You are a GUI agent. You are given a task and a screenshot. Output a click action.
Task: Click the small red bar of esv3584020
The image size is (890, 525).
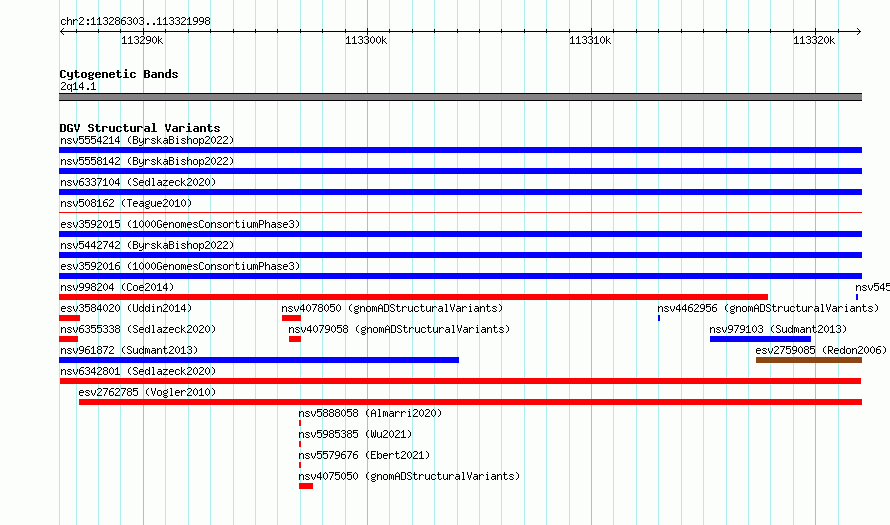pos(69,318)
